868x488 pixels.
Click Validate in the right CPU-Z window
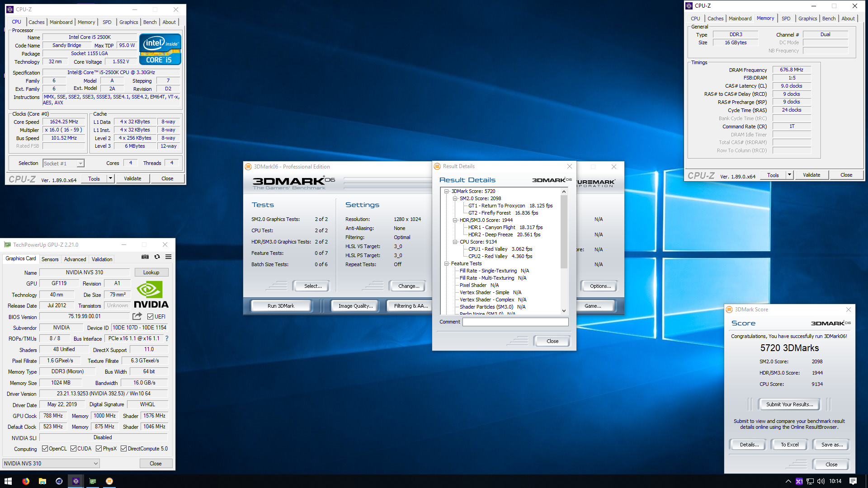click(x=811, y=175)
